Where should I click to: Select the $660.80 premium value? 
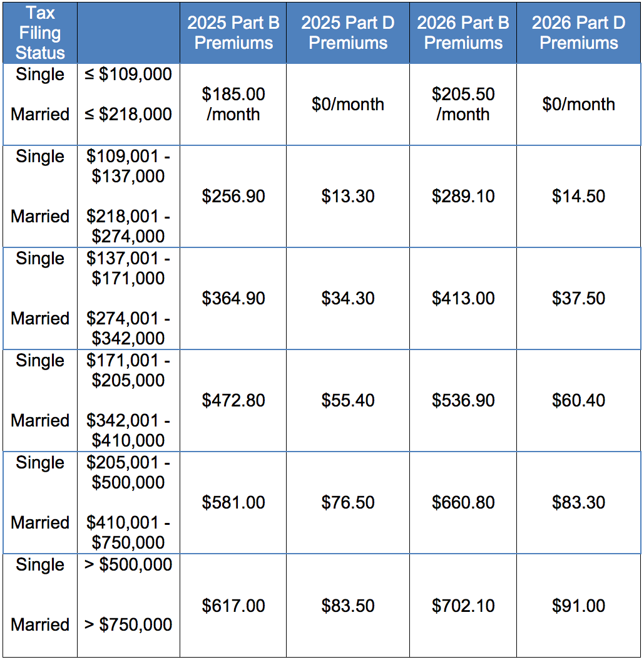[x=463, y=503]
